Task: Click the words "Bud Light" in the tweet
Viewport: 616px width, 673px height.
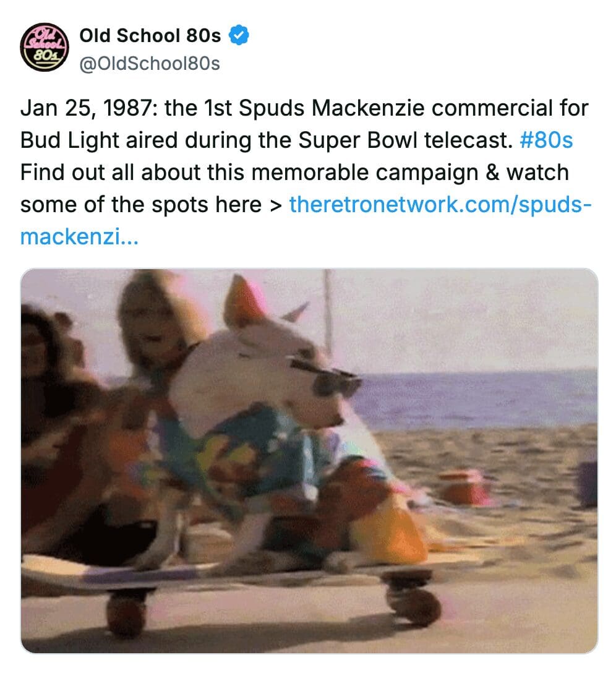Action: (69, 140)
